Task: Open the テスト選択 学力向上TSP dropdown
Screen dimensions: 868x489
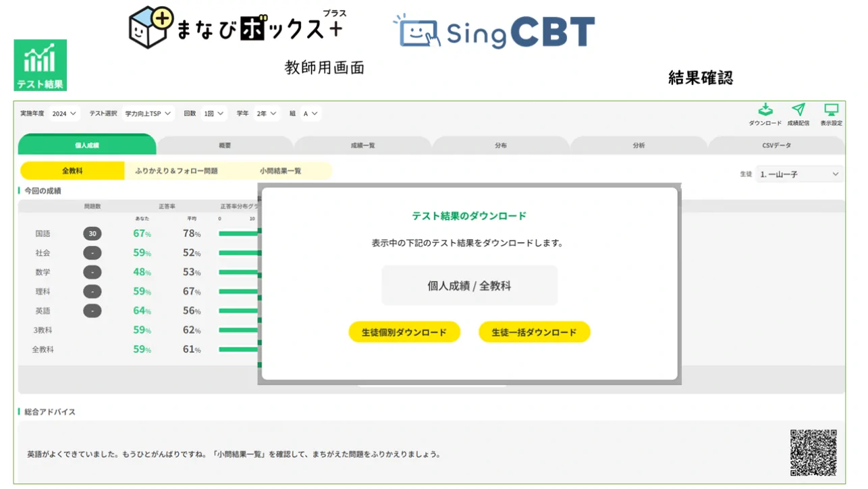Action: tap(148, 114)
